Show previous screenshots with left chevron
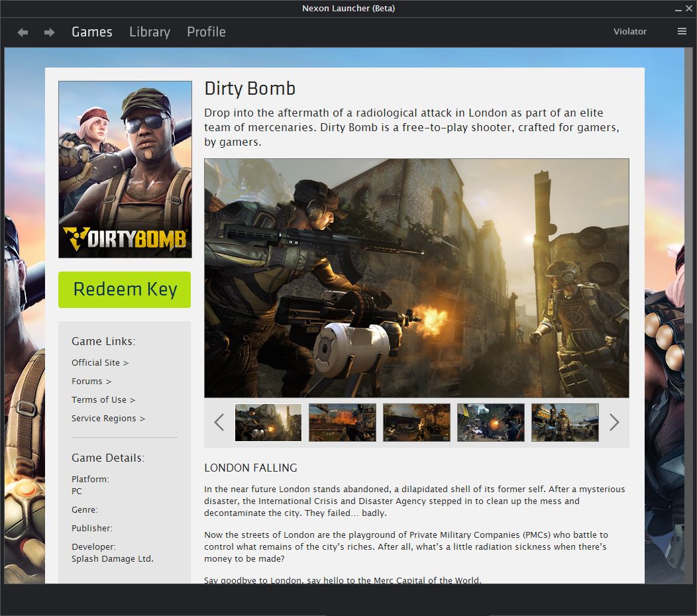Viewport: 697px width, 616px height. (219, 422)
